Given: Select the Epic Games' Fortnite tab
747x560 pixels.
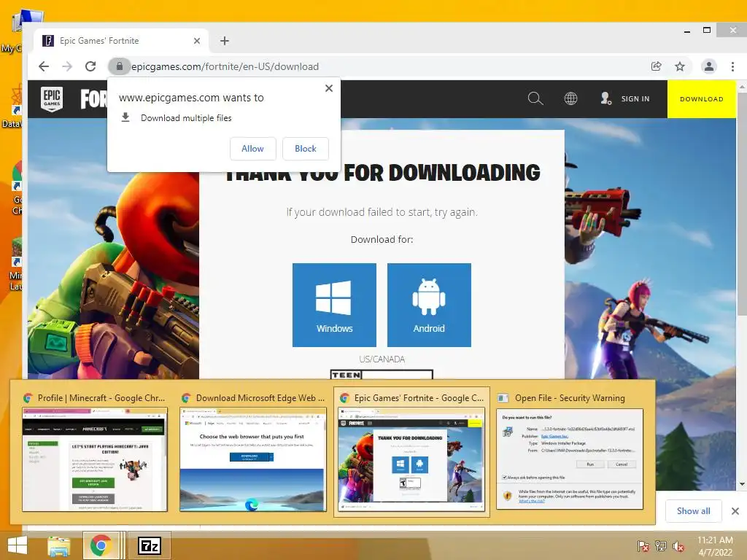Looking at the screenshot, I should 122,41.
